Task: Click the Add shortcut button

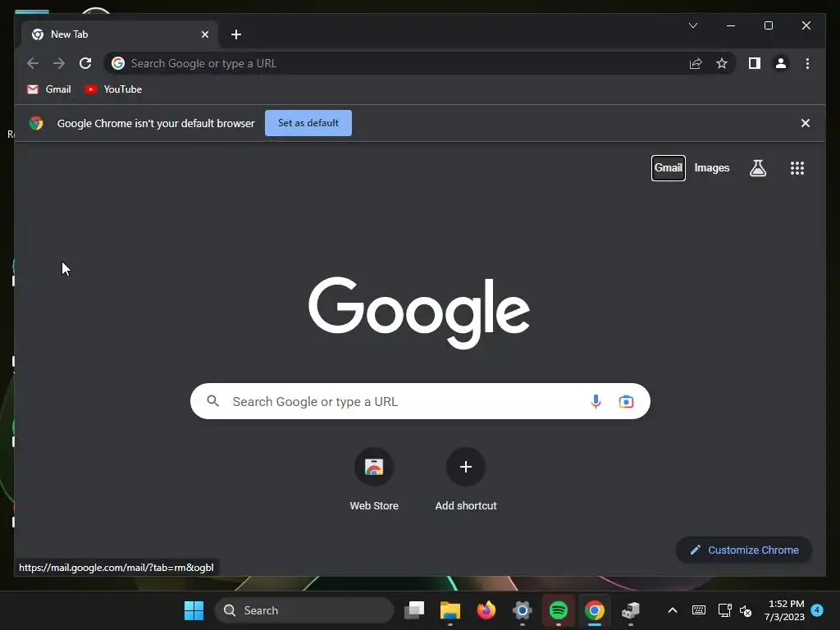Action: point(466,479)
